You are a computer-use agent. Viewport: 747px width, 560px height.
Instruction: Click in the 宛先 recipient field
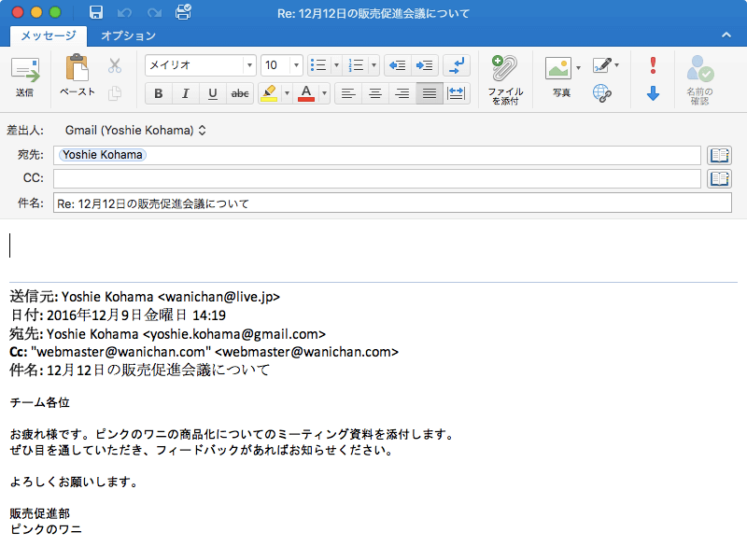[377, 155]
